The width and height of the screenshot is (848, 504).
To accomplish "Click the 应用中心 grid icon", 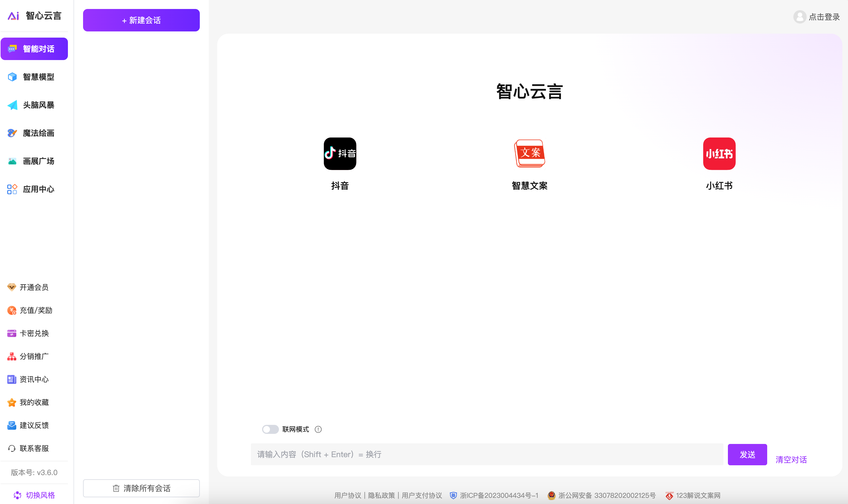I will click(x=12, y=189).
